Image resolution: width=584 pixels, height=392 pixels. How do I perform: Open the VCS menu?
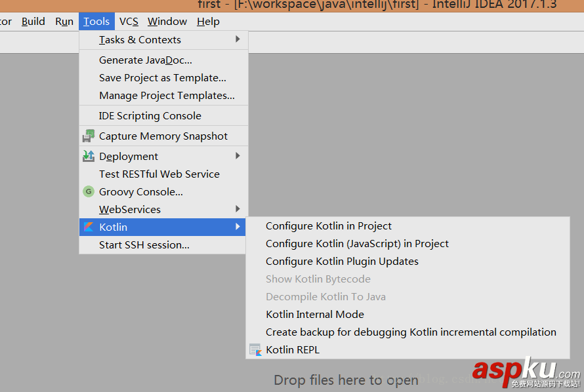(x=129, y=22)
